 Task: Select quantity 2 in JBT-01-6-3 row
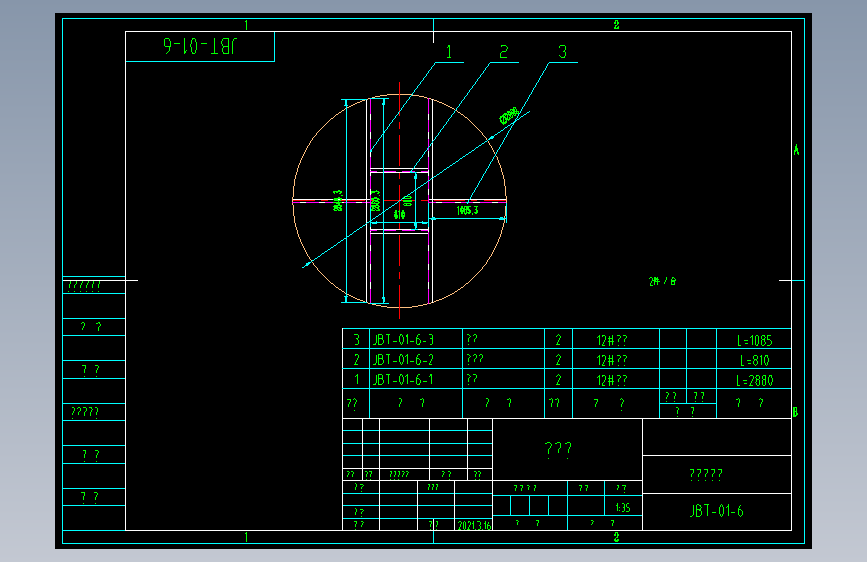(558, 340)
